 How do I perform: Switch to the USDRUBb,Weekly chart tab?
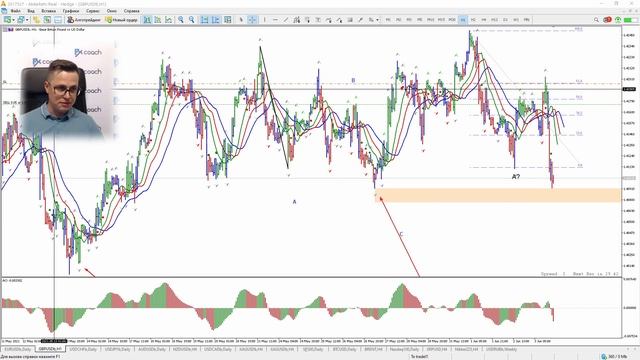[x=501, y=349]
